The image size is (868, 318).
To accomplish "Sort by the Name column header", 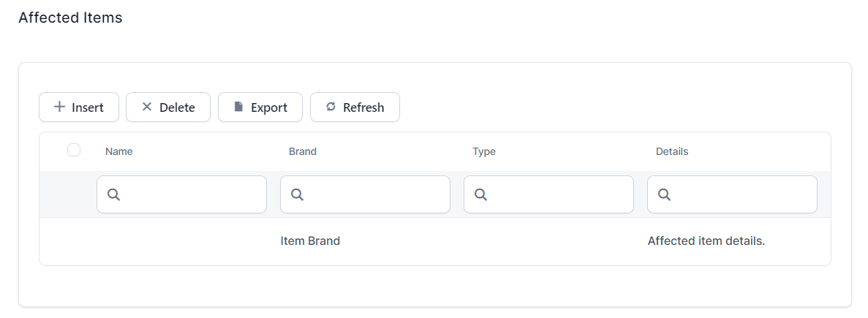I will [119, 151].
